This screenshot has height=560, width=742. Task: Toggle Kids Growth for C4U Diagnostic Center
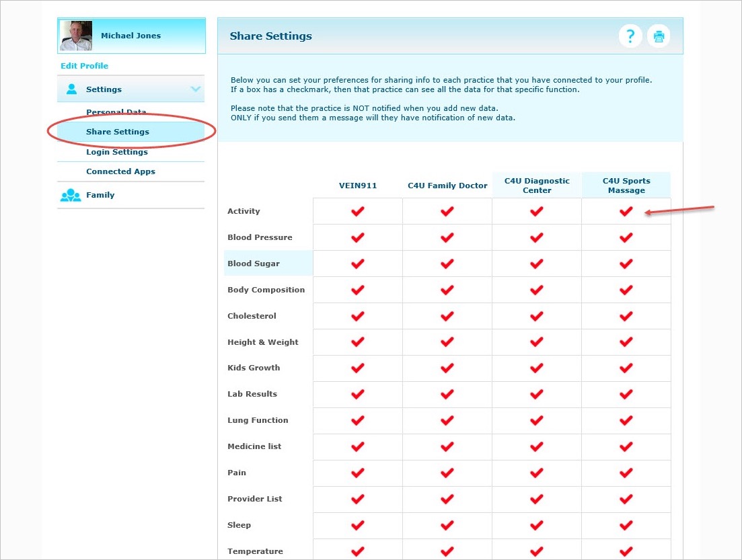(x=537, y=368)
